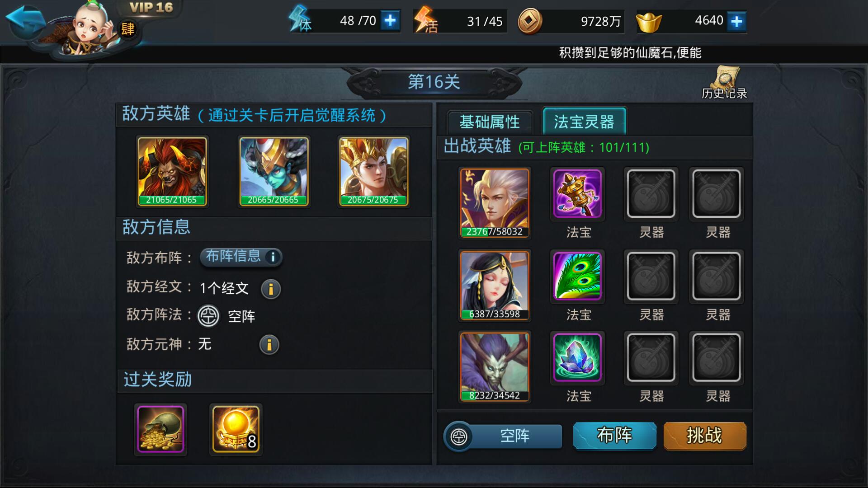Screen dimensions: 868x488
Task: Add gold ingots with the plus beside 4640
Action: click(736, 21)
